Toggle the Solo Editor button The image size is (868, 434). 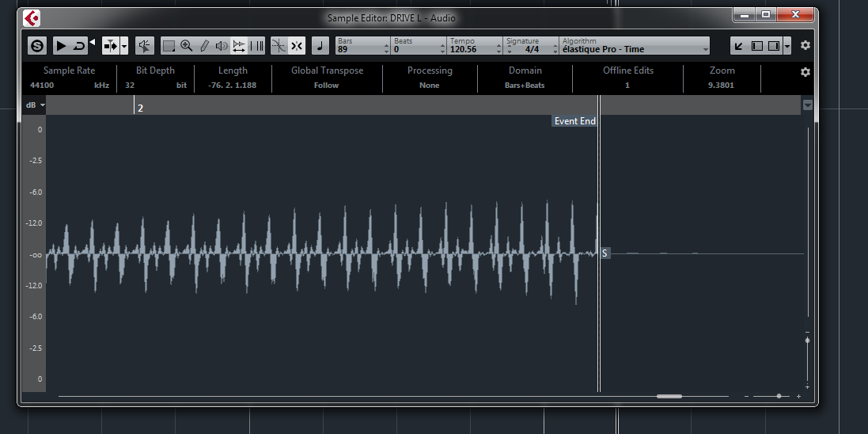click(37, 45)
